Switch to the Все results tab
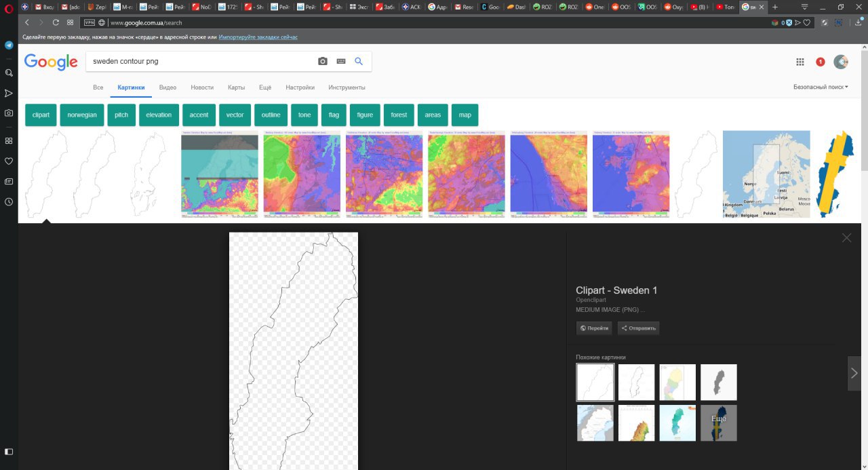The height and width of the screenshot is (470, 868). pyautogui.click(x=98, y=87)
